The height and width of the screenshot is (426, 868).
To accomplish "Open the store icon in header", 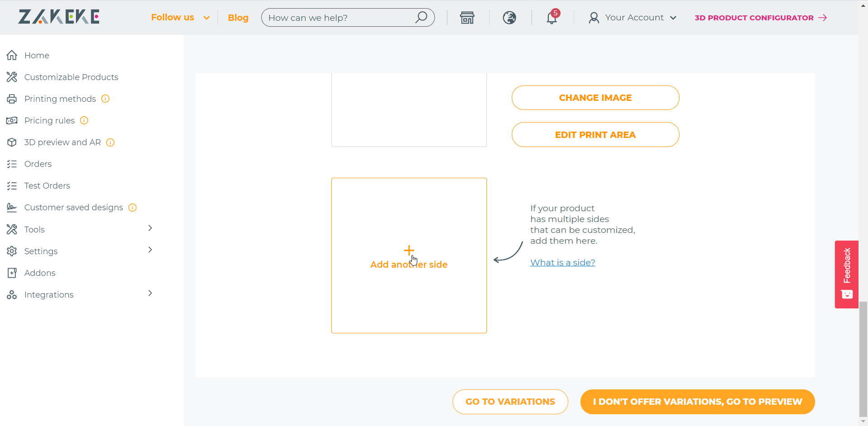I will tap(467, 18).
